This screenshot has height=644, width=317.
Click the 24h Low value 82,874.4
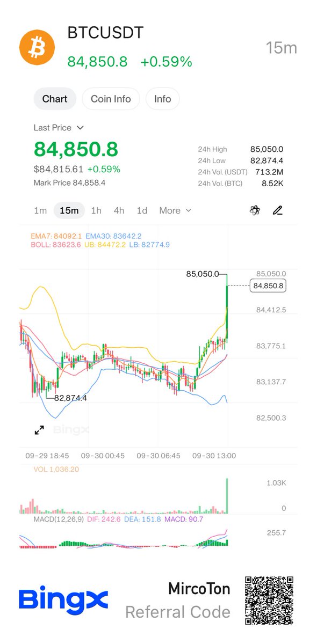(x=266, y=160)
